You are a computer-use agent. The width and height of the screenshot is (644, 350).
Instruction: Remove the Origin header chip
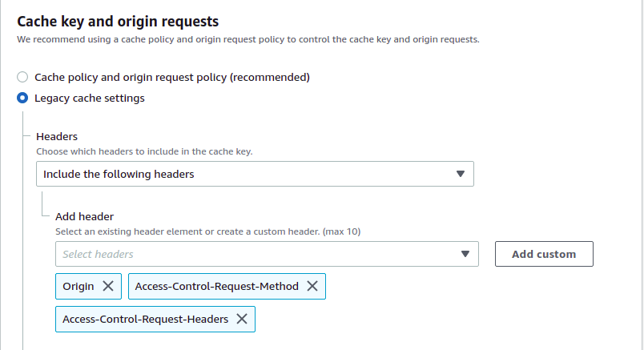pyautogui.click(x=108, y=286)
